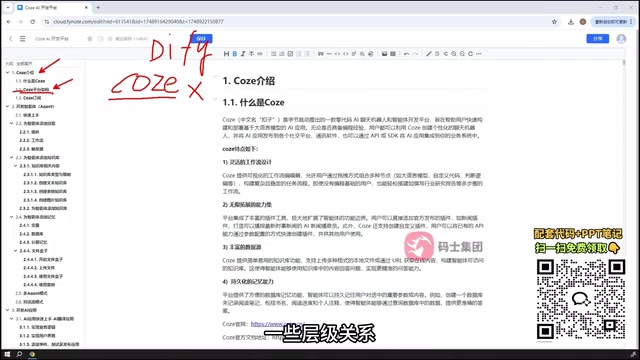640x360 pixels.
Task: Collapse outline section 2.3.1
Action: [16, 166]
